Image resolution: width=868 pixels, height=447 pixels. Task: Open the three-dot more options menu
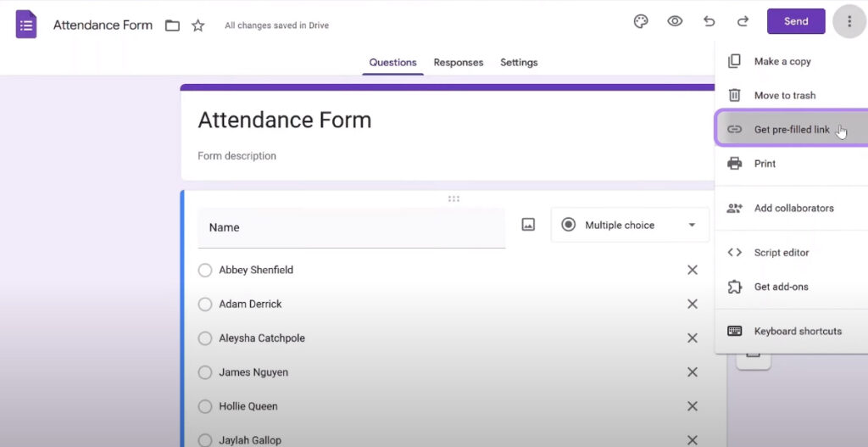849,21
